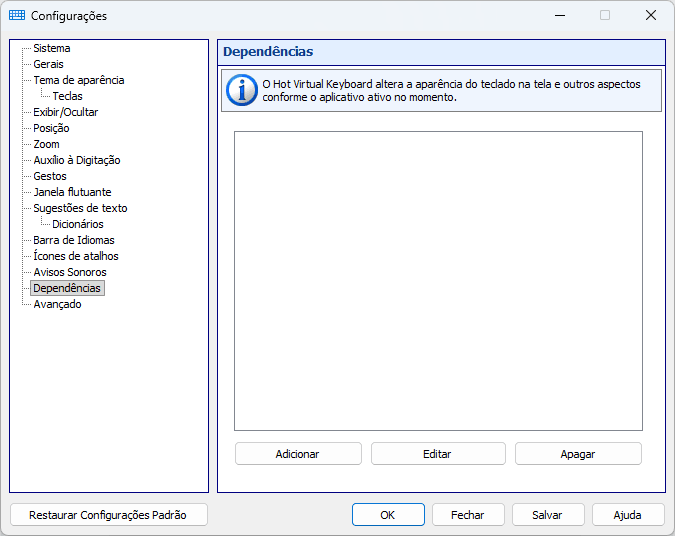Select the Gestos tree item

coord(50,176)
